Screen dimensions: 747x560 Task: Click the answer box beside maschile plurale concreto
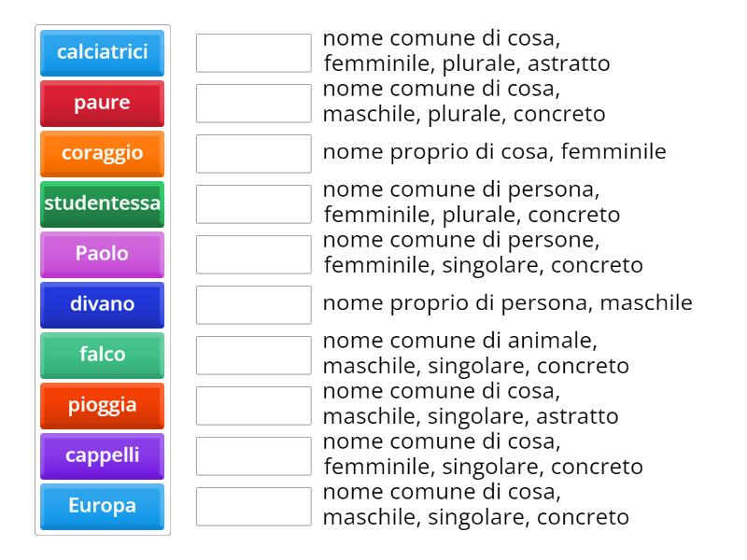tap(252, 104)
